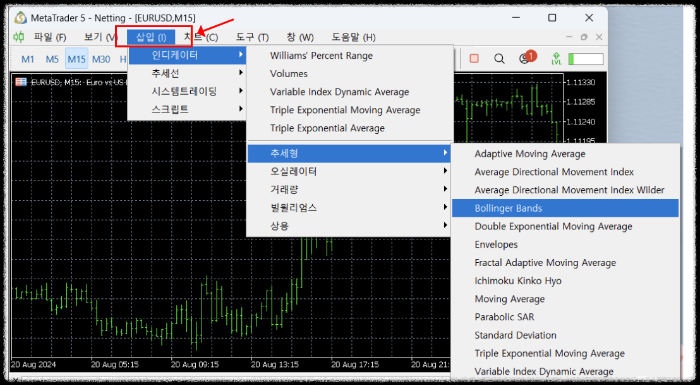Choose recent Triple Exponential Moving Average entry
This screenshot has height=385, width=700.
[x=345, y=110]
